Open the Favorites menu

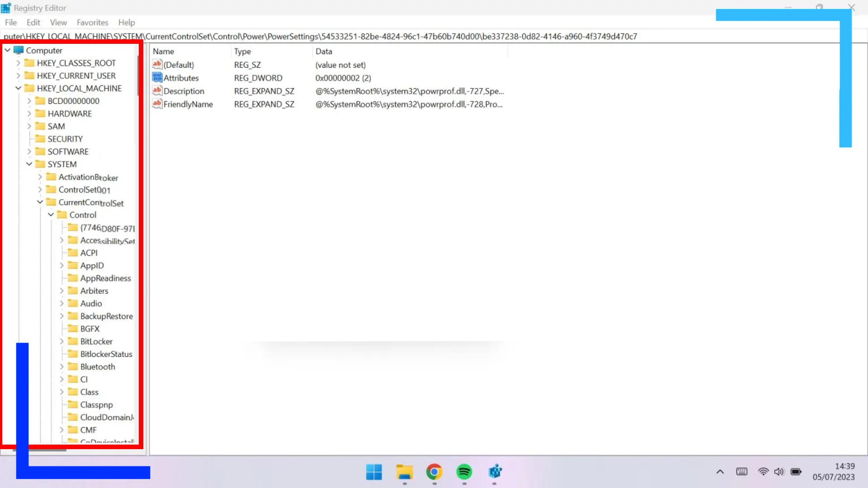(x=92, y=23)
